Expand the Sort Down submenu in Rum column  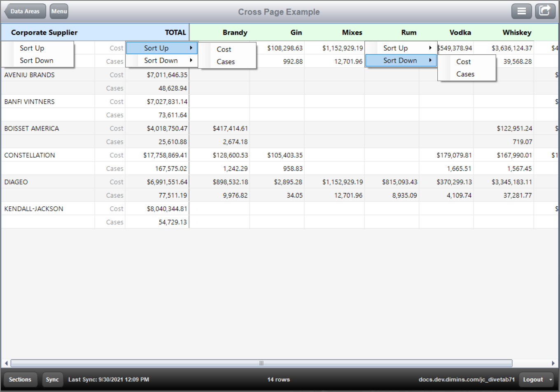(401, 61)
